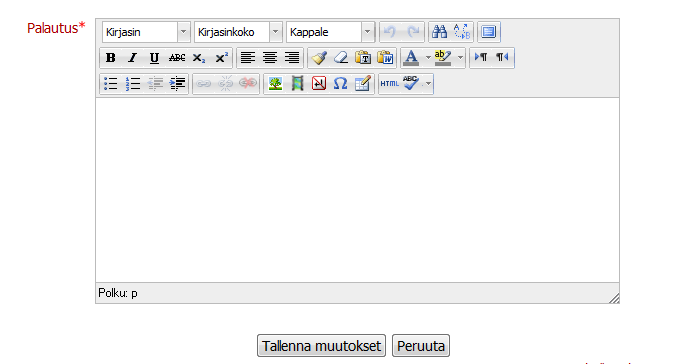Apply superscript formatting
The image size is (698, 364).
pos(221,58)
